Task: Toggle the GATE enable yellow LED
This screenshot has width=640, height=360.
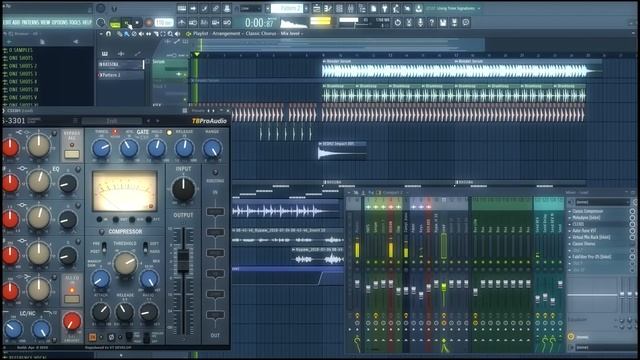Action: point(169,132)
